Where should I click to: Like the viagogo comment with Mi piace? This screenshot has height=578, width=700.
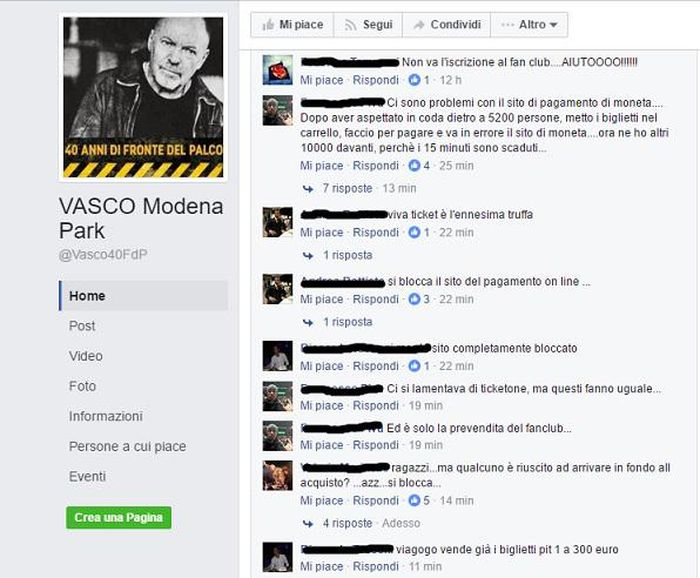pos(321,566)
